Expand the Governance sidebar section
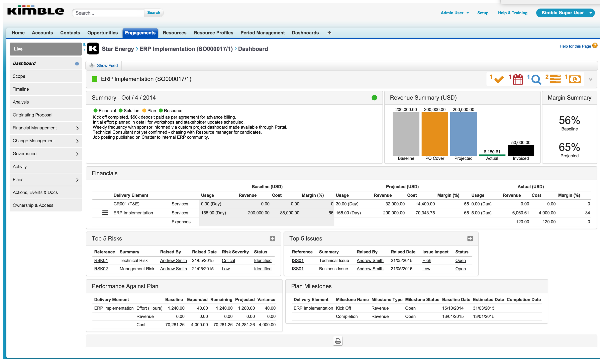 click(x=77, y=154)
